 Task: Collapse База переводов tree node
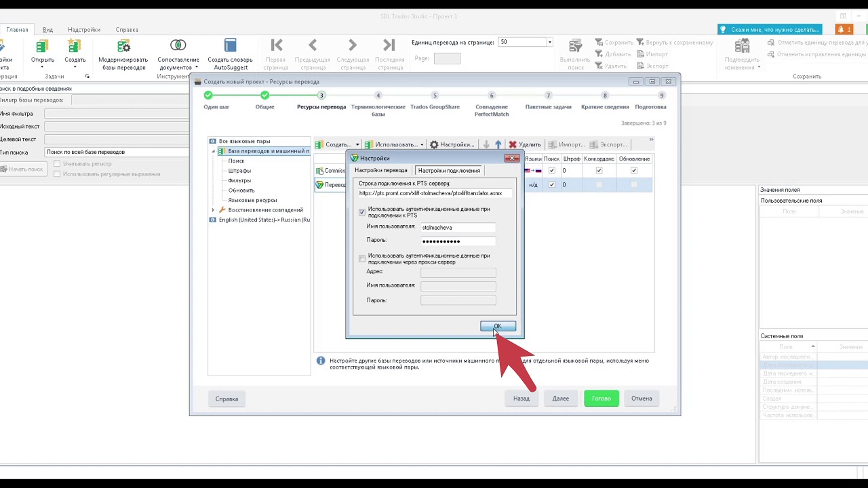pos(214,151)
